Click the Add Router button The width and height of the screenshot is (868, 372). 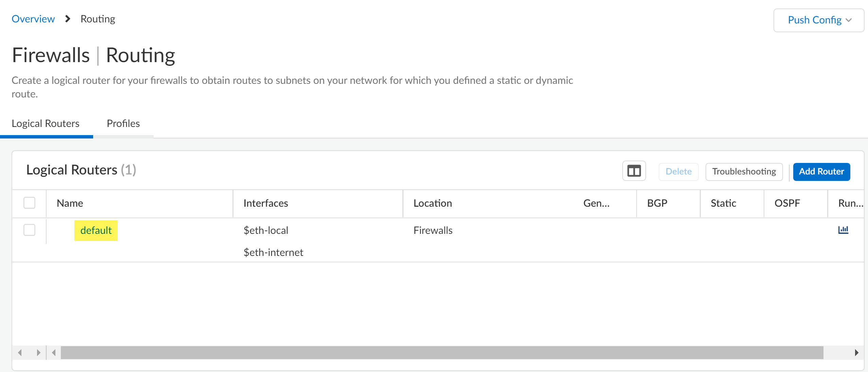tap(821, 172)
